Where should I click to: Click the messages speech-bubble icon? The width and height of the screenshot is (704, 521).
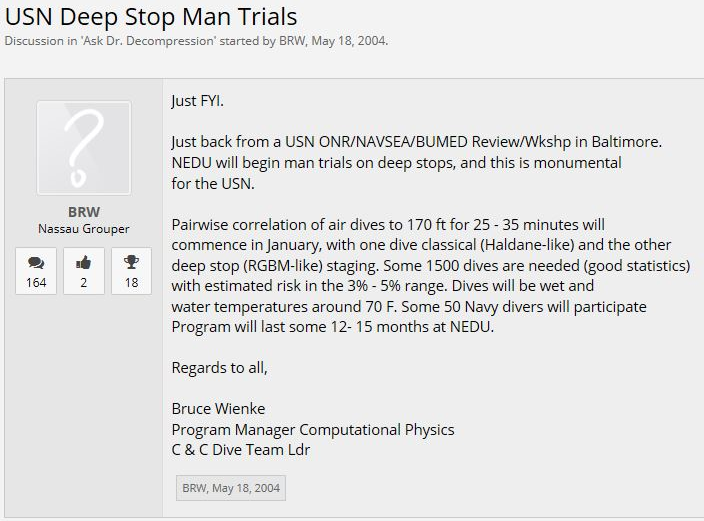point(36,263)
